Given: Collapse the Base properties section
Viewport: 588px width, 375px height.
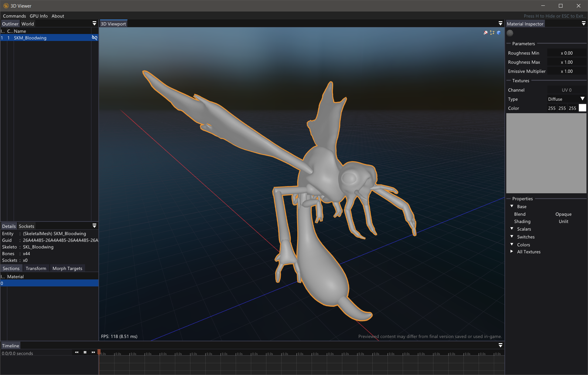Looking at the screenshot, I should pyautogui.click(x=512, y=206).
